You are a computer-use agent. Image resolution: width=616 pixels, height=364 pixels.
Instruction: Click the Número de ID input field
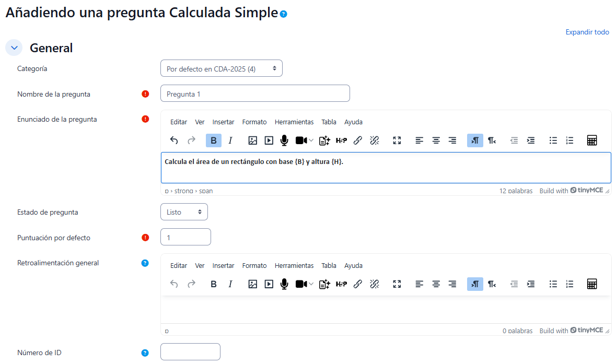click(x=190, y=352)
